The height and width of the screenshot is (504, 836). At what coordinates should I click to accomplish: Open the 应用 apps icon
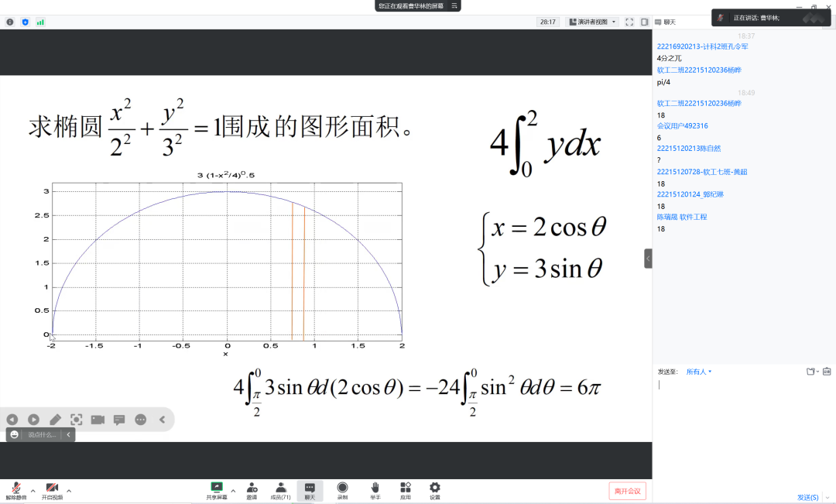(405, 489)
